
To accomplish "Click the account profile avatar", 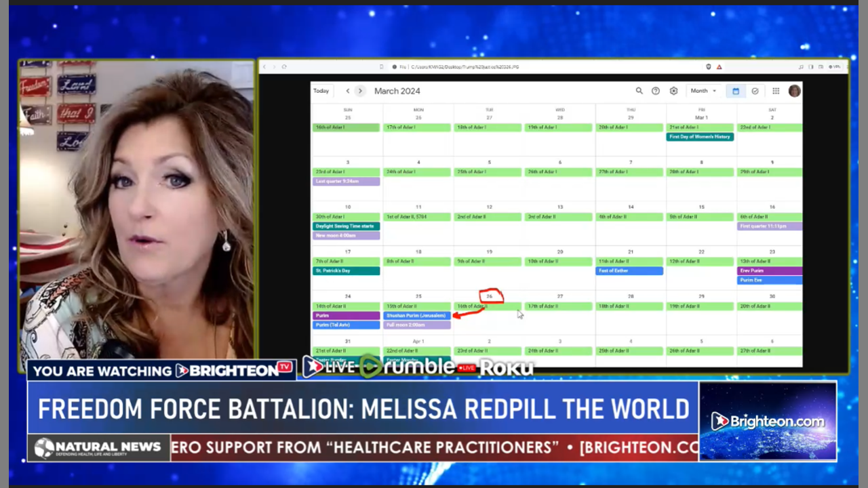I will tap(794, 91).
